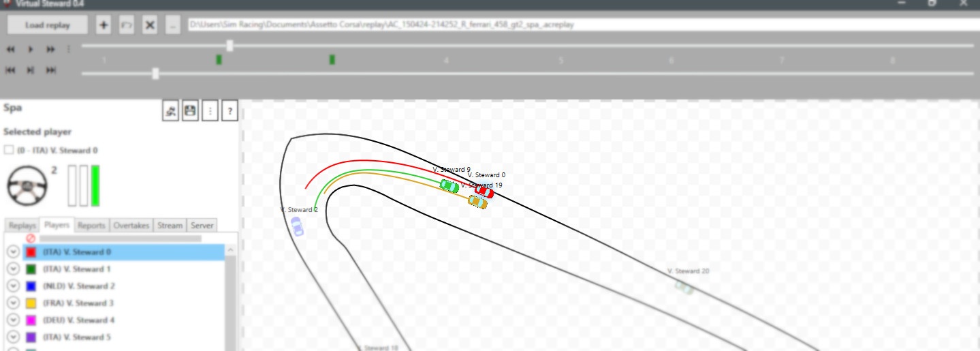Image resolution: width=980 pixels, height=351 pixels.
Task: Click the browse ellipsis button beside path
Action: [172, 25]
